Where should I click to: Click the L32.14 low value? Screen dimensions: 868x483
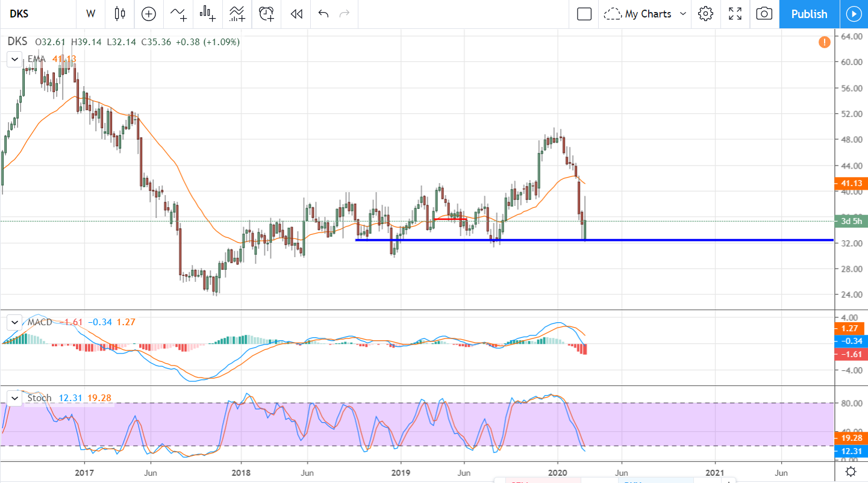(122, 42)
